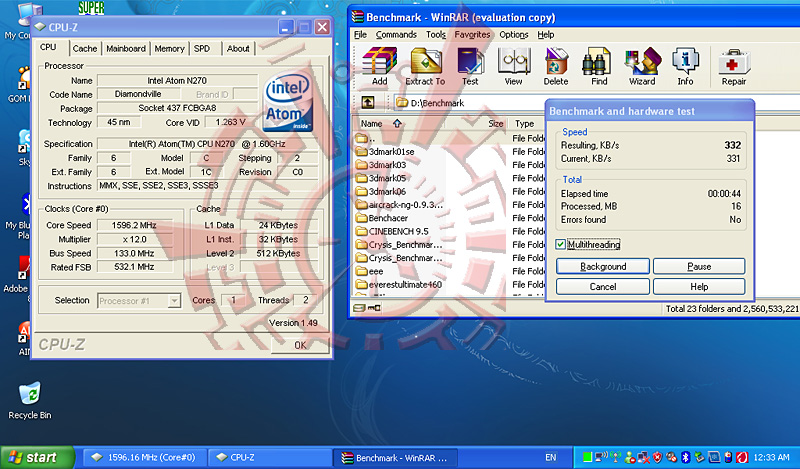800x469 pixels.
Task: Toggle the Multithreading checkbox
Action: point(561,244)
